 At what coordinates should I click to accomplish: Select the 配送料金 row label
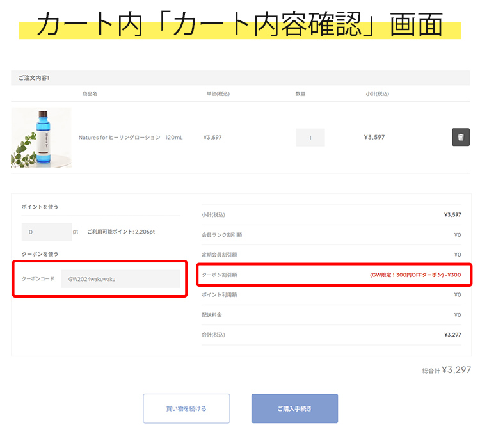tap(212, 315)
